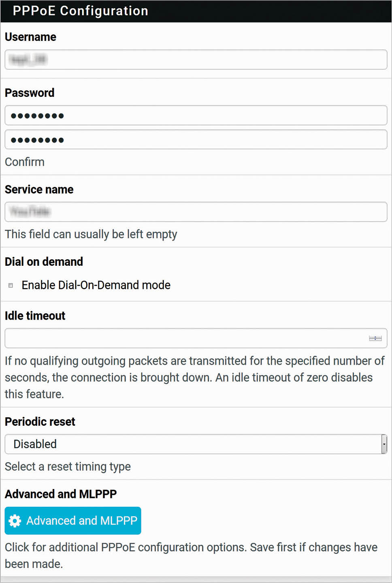The height and width of the screenshot is (583, 392).
Task: Select the Confirm password field
Action: coord(196,140)
